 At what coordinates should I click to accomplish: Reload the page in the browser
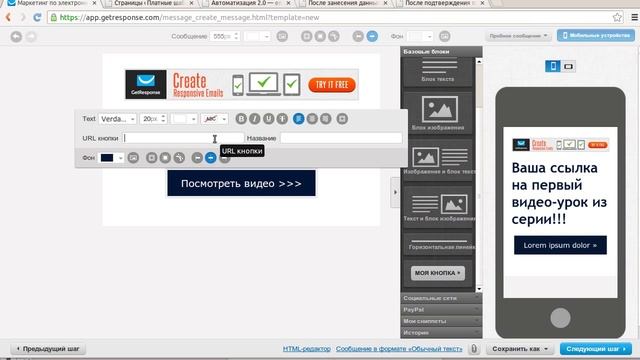[x=37, y=17]
